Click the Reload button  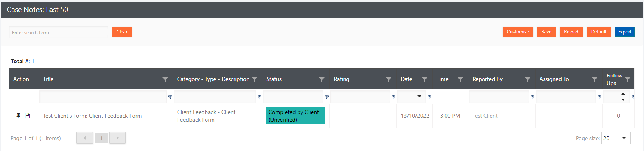tap(571, 32)
